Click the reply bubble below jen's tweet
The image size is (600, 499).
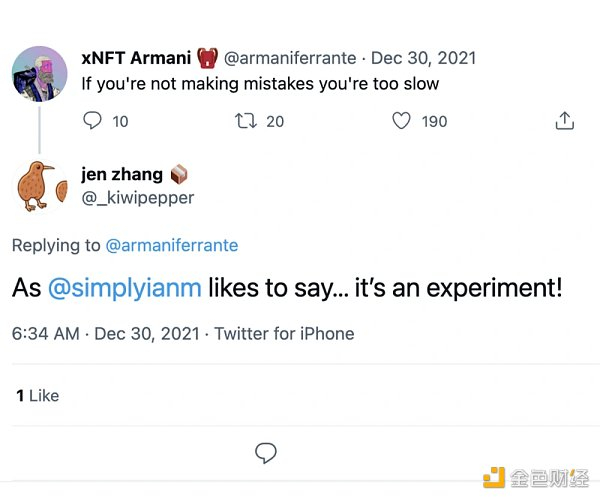coord(265,453)
